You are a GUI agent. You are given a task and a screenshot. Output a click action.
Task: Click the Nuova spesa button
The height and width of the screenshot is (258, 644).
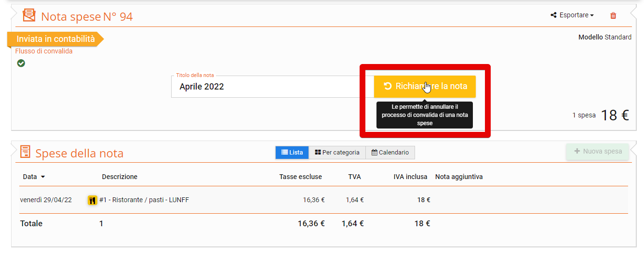[598, 151]
